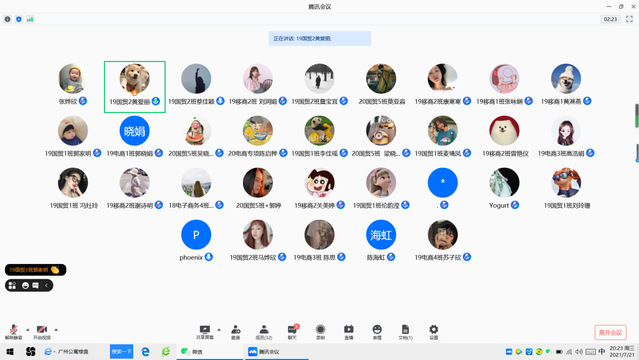Viewport: 639px width, 360px height.
Task: Switch layout using floating grid icon
Action: click(x=12, y=285)
